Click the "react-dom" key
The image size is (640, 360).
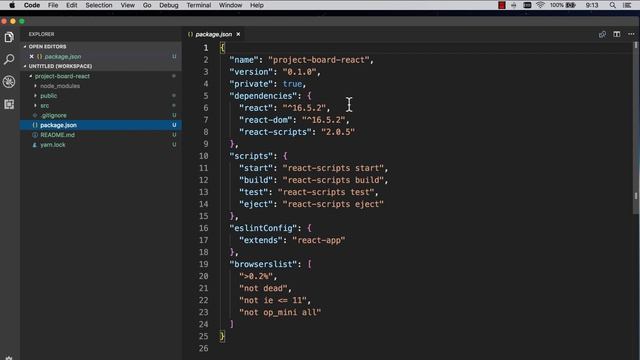(x=266, y=120)
